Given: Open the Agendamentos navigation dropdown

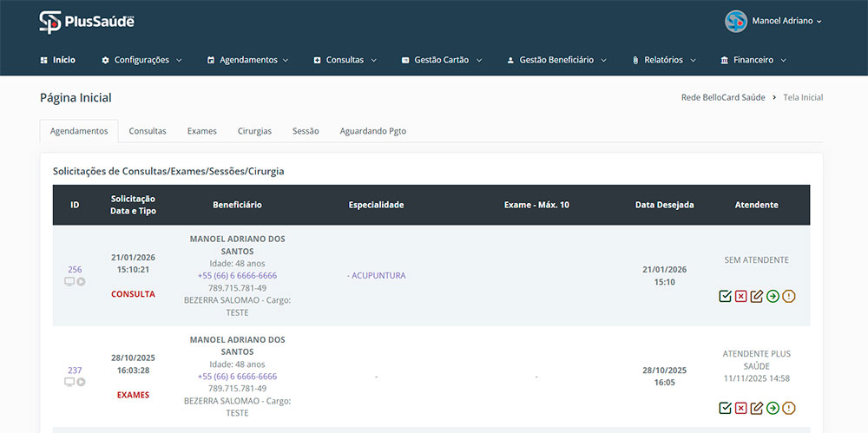Looking at the screenshot, I should click(x=247, y=61).
